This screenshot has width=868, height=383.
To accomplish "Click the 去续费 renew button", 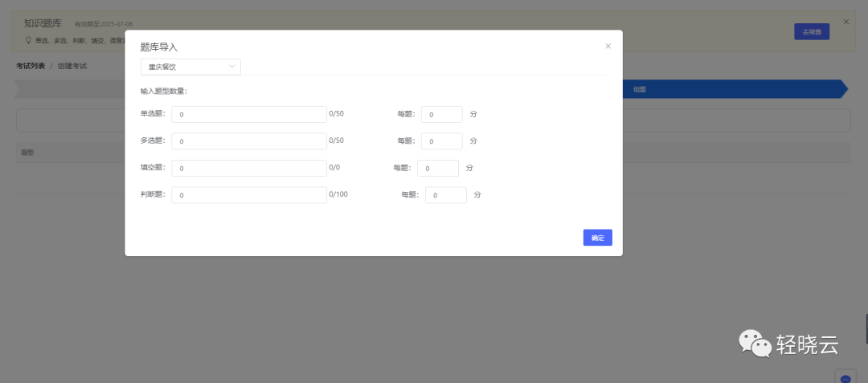I will [811, 32].
